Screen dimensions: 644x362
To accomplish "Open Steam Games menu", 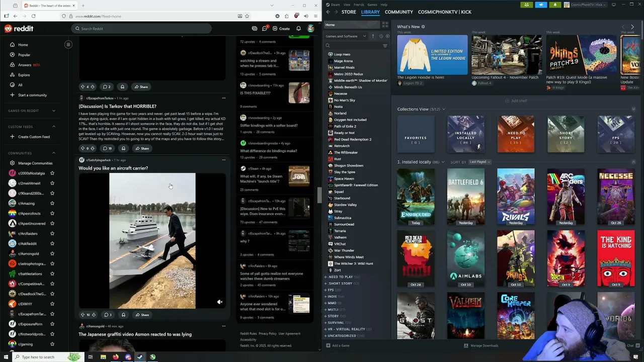I will tap(372, 5).
